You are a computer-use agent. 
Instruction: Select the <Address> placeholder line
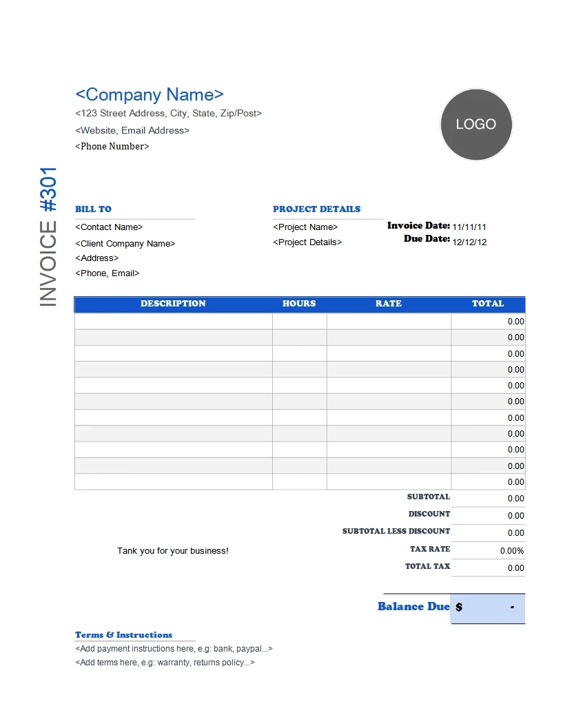(96, 258)
